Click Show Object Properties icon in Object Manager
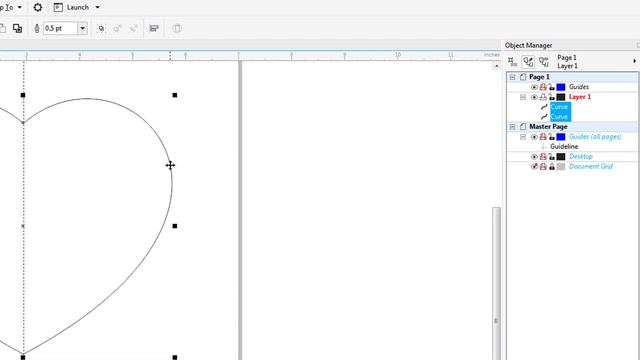Screen dimensions: 640x360 click(512, 62)
